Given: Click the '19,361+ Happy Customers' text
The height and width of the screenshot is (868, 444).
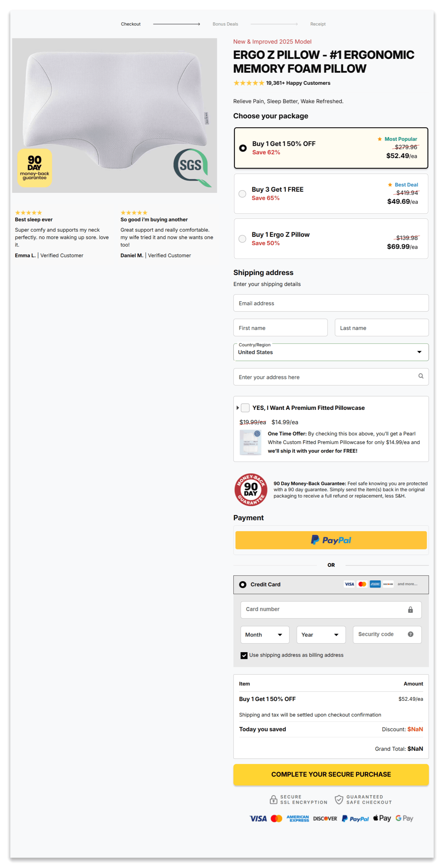Looking at the screenshot, I should pyautogui.click(x=298, y=83).
